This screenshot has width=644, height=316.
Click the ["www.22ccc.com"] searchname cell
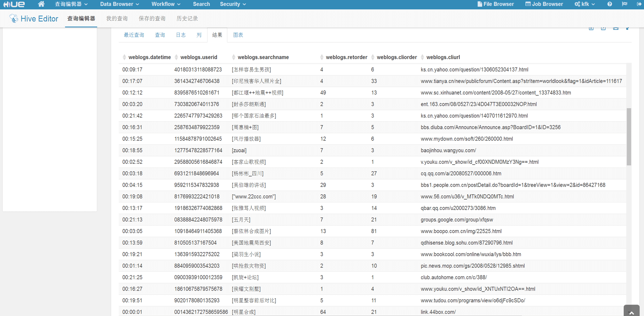254,196
